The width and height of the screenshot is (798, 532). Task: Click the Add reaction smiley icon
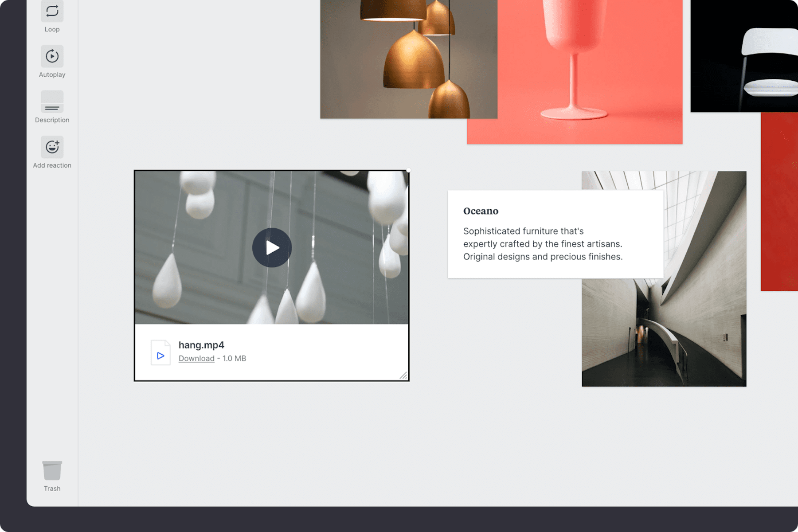(52, 147)
